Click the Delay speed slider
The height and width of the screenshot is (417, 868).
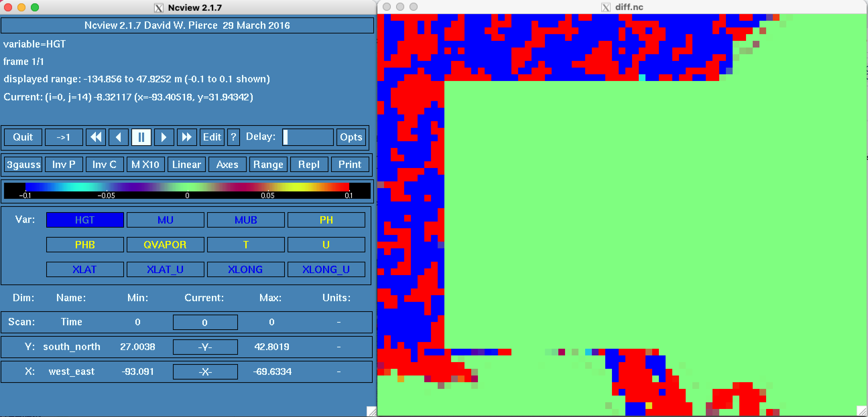click(307, 137)
